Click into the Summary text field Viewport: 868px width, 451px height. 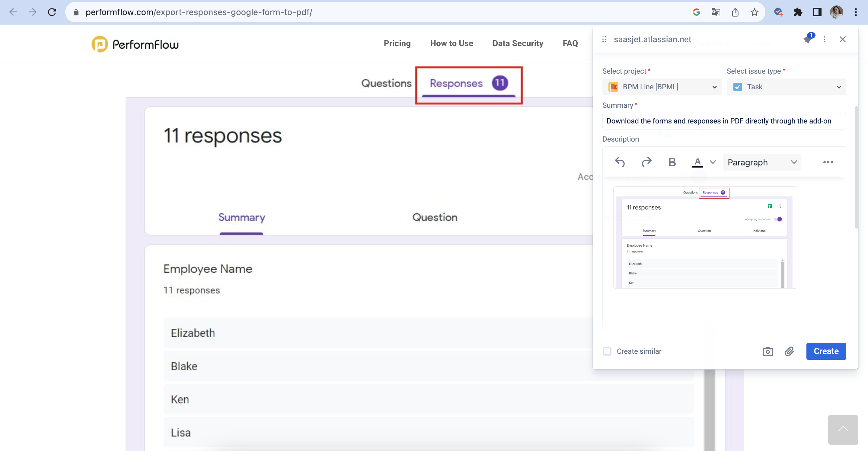(x=724, y=121)
